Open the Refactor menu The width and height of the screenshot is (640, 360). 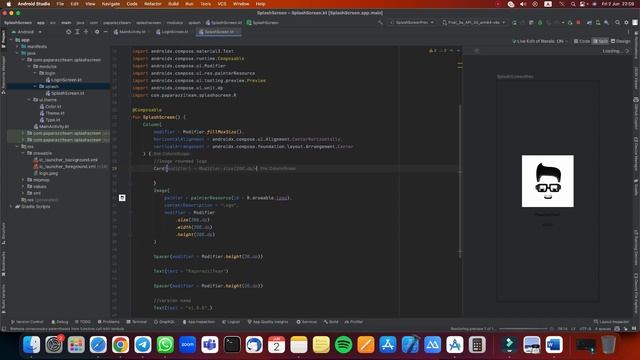153,4
